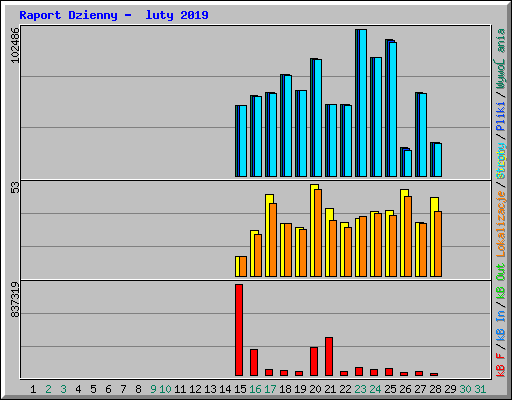
Task: Click the red kB bar for day 16
Action: 254,362
